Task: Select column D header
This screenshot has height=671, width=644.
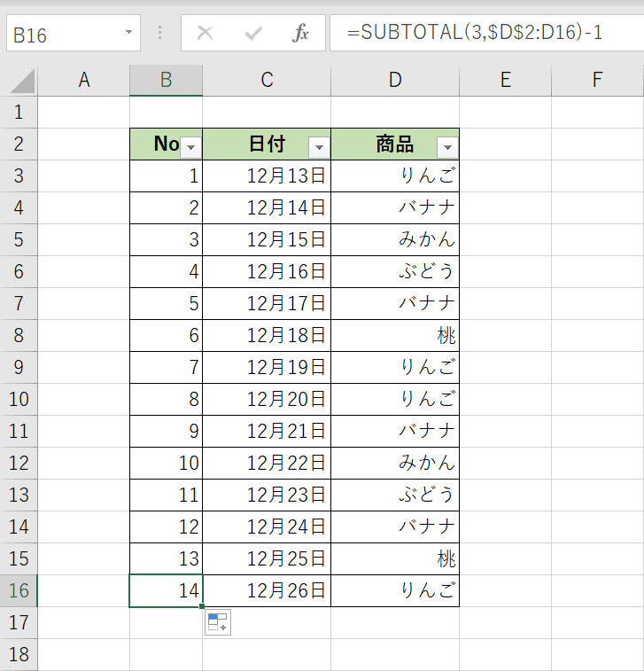Action: pyautogui.click(x=395, y=80)
